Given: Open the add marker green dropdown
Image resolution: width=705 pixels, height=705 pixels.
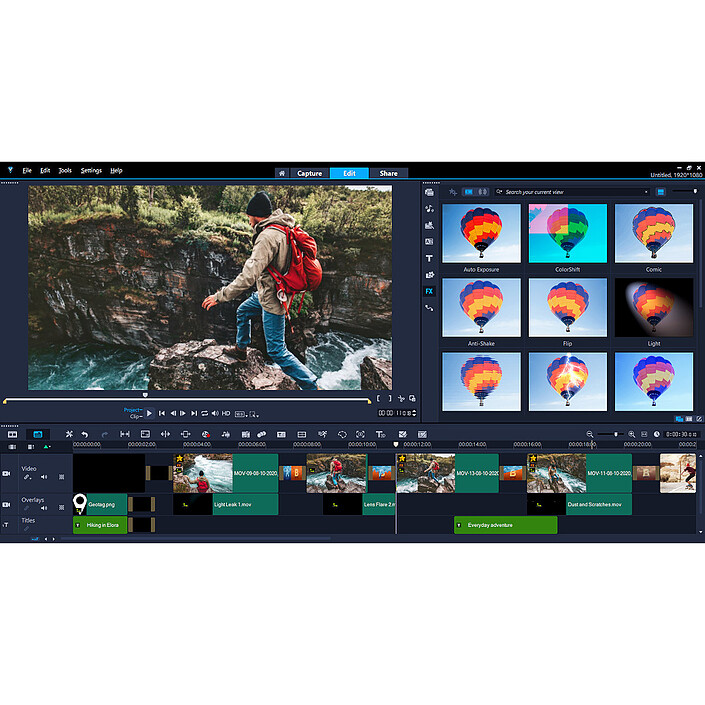Looking at the screenshot, I should click(x=47, y=447).
